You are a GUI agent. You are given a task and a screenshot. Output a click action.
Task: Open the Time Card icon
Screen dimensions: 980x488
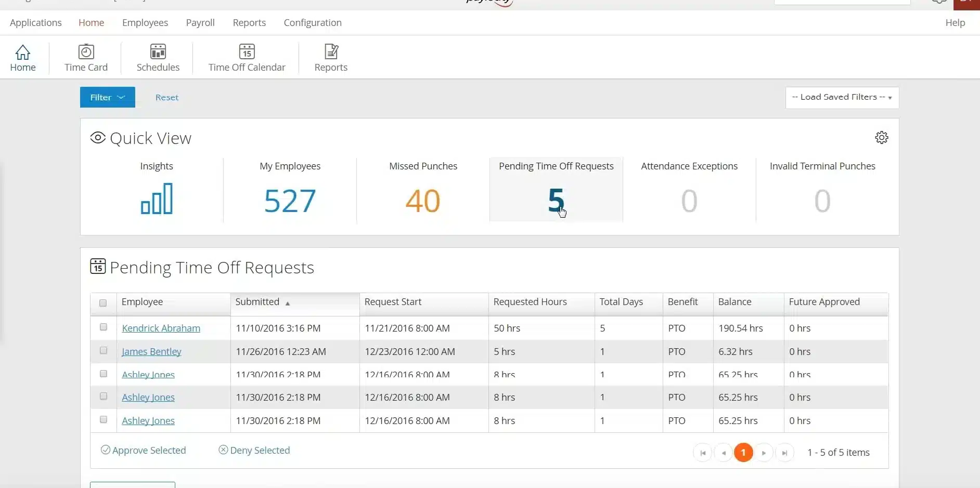86,52
